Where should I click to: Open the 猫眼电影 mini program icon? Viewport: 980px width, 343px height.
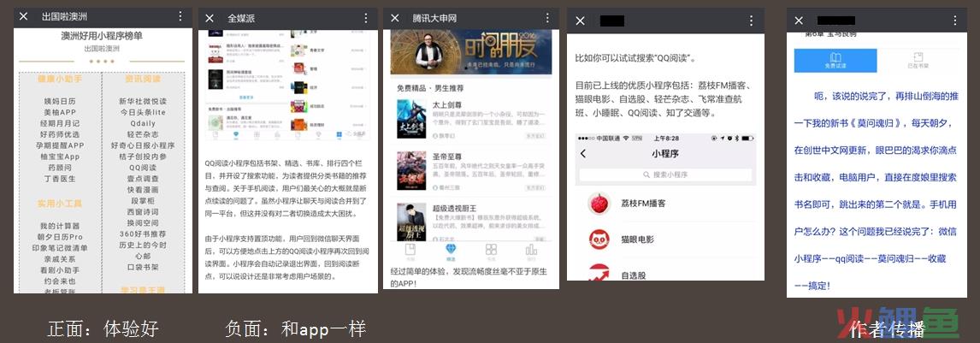599,240
